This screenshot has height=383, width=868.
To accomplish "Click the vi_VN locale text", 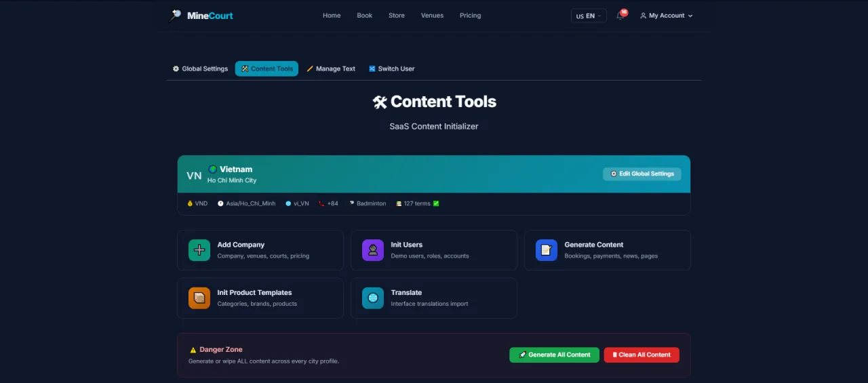I will coord(301,203).
